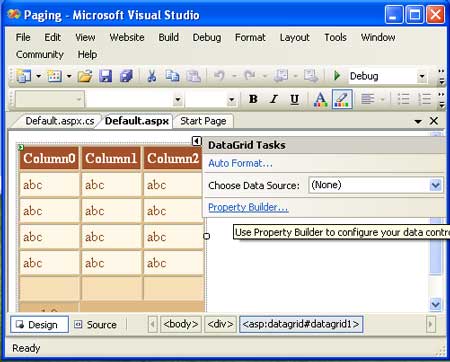The image size is (450, 362).
Task: Toggle Bold formatting
Action: pos(253,99)
